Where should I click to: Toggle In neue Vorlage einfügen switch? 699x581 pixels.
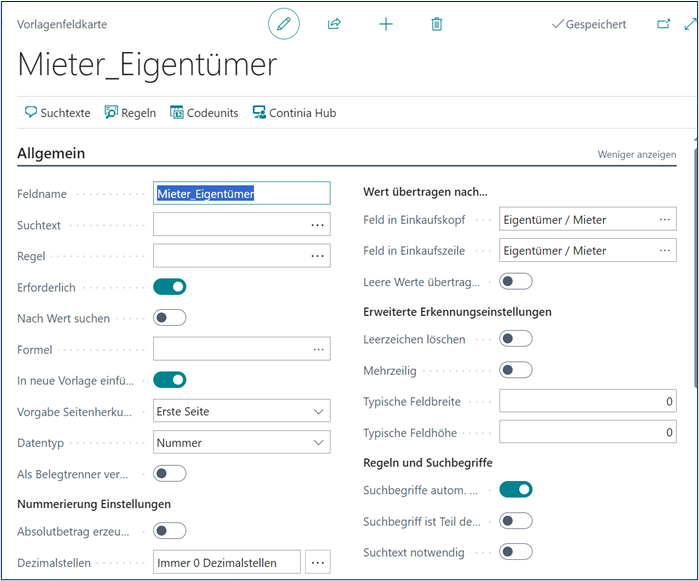(169, 380)
